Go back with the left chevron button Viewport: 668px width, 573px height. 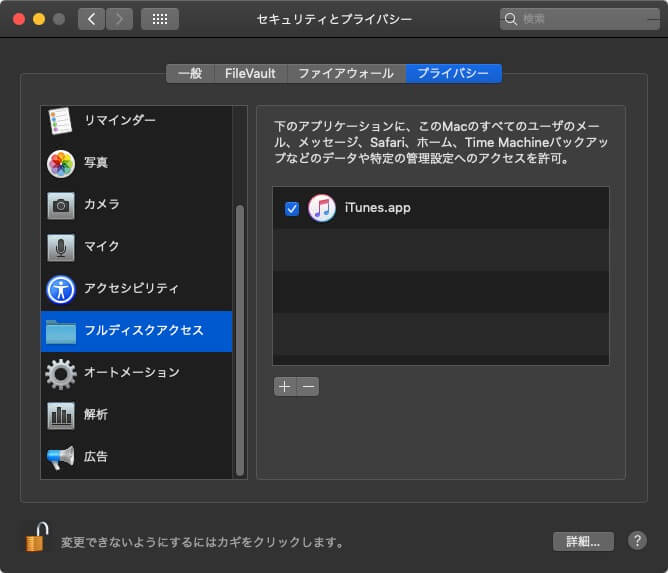92,19
